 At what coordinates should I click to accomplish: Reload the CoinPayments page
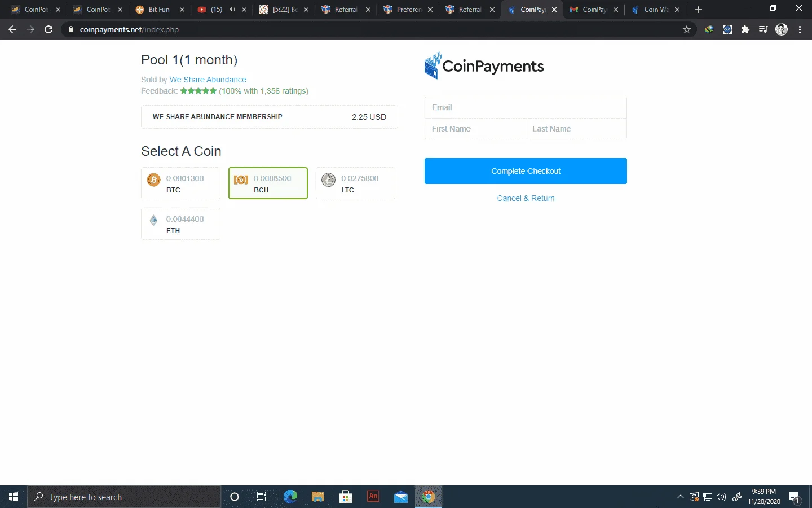48,29
